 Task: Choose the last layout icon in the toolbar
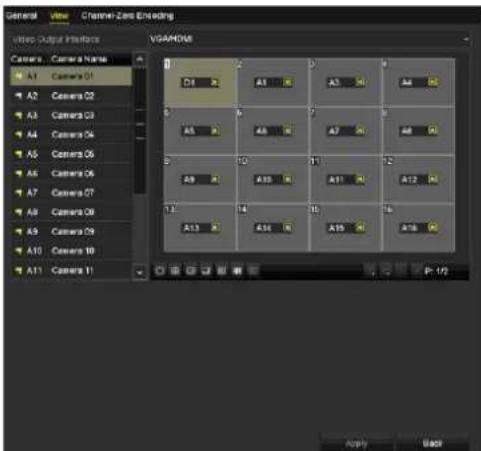pos(253,271)
